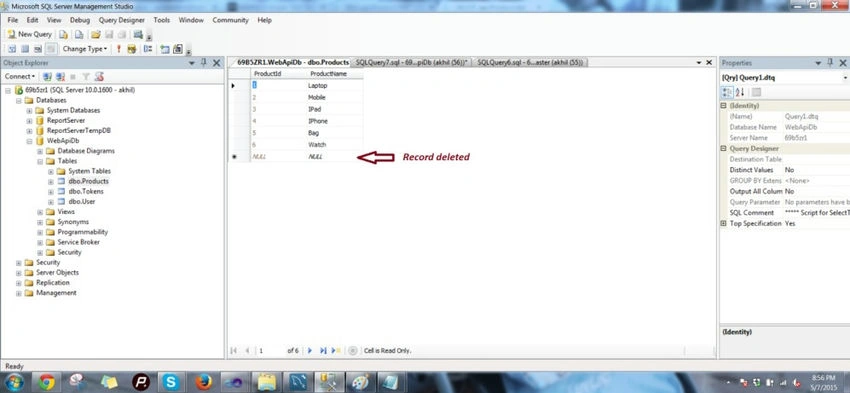850x393 pixels.
Task: Click Alphabetical sort icon in Properties panel
Action: (740, 92)
